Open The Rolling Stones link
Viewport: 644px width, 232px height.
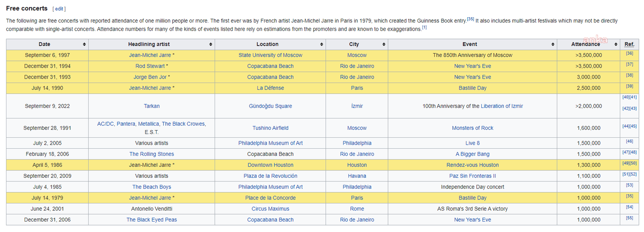click(152, 154)
